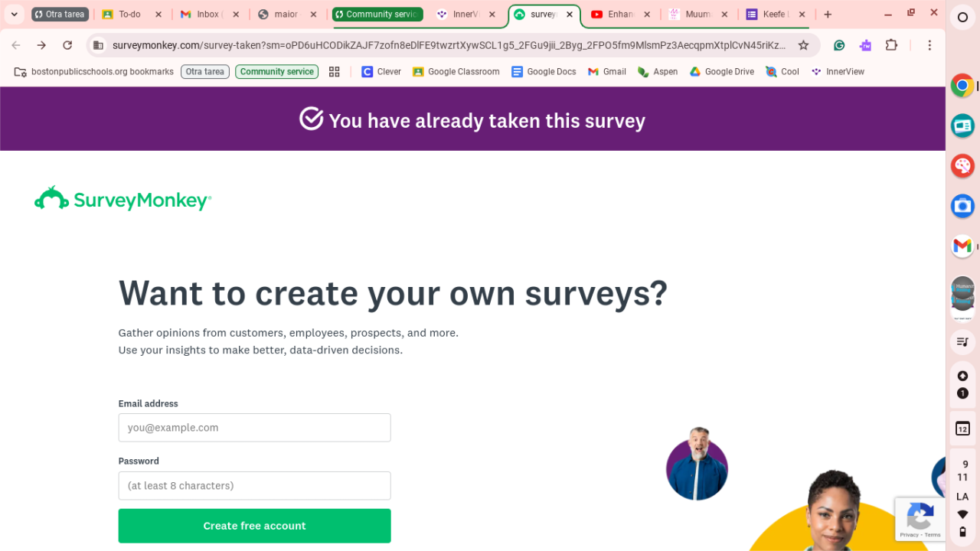The width and height of the screenshot is (980, 551).
Task: Click the Email address input field
Action: [254, 428]
